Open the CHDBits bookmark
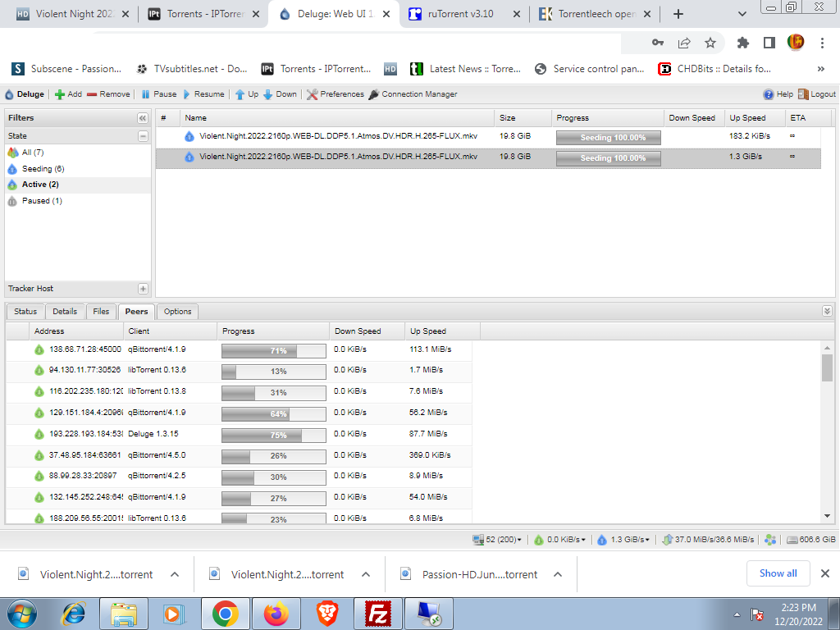Screen dimensions: 840x630 click(714, 69)
